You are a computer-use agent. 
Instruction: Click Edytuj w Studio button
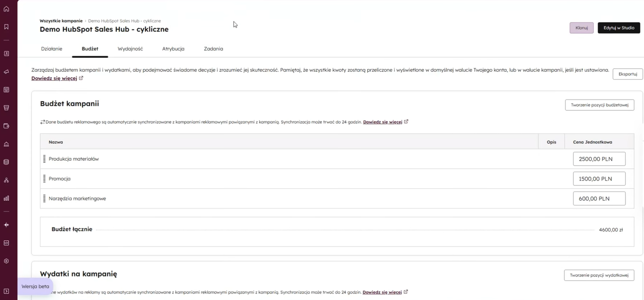(619, 28)
